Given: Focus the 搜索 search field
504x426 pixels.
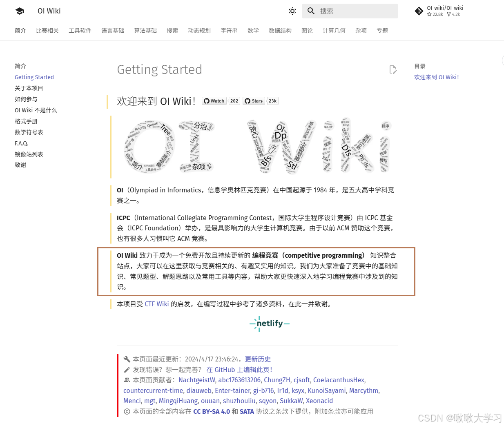Looking at the screenshot, I should point(350,11).
